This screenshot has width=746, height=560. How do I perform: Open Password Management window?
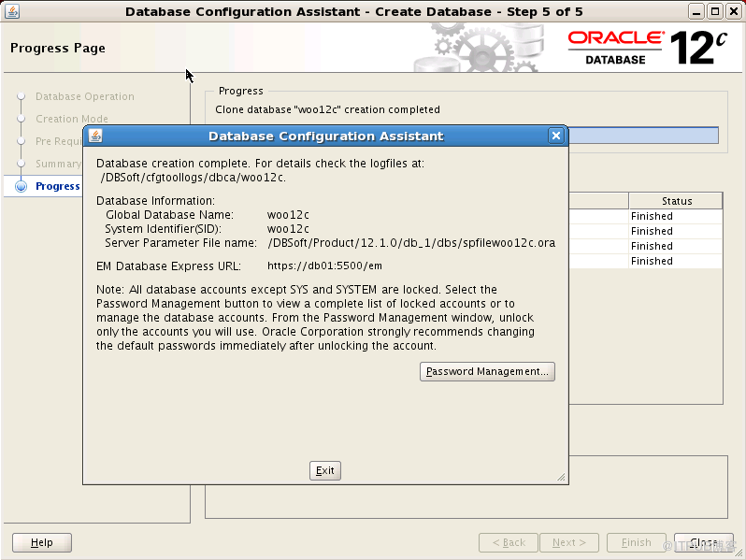[x=487, y=371]
